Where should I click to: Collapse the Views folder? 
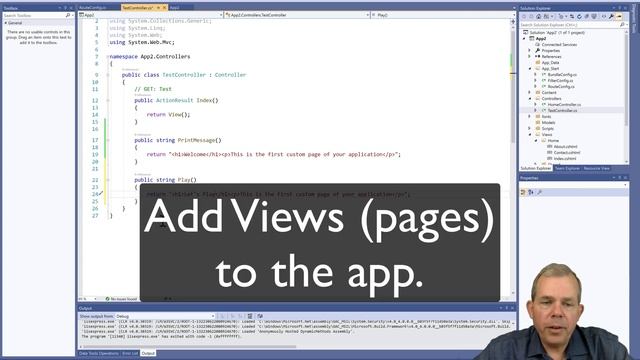[x=530, y=134]
